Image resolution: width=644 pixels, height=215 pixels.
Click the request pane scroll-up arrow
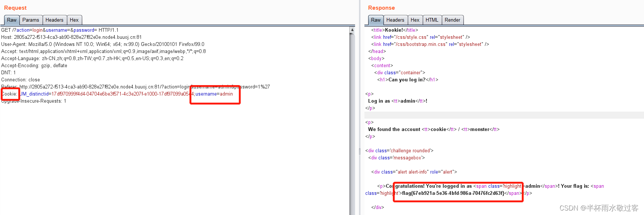pyautogui.click(x=352, y=30)
